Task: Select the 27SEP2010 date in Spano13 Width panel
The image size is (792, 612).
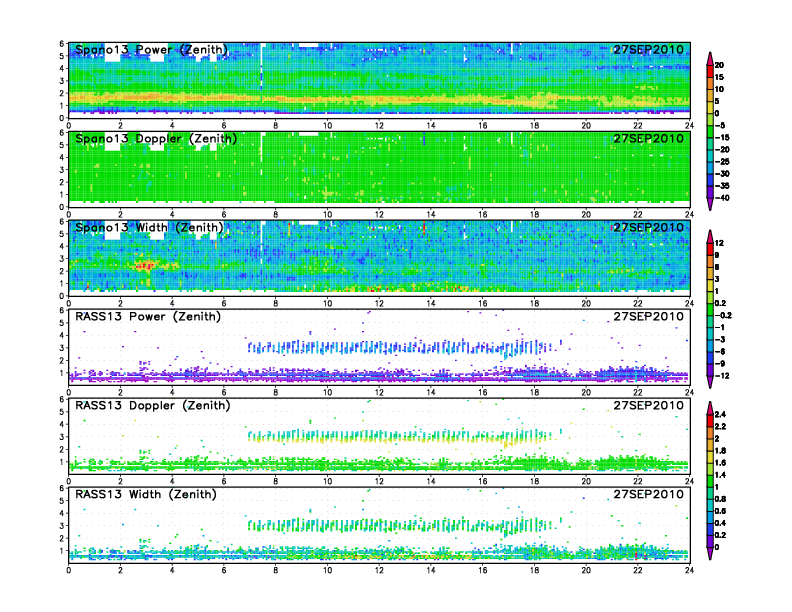Action: [649, 227]
